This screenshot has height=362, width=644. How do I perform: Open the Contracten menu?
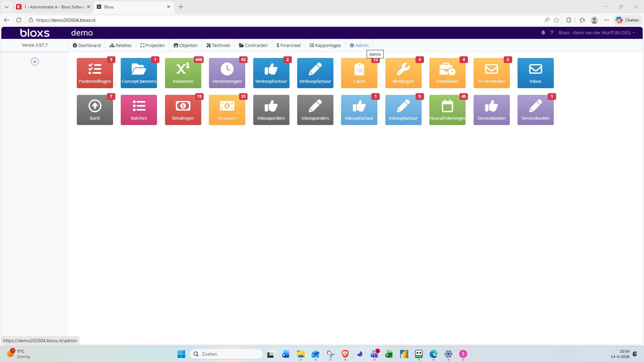coord(253,45)
